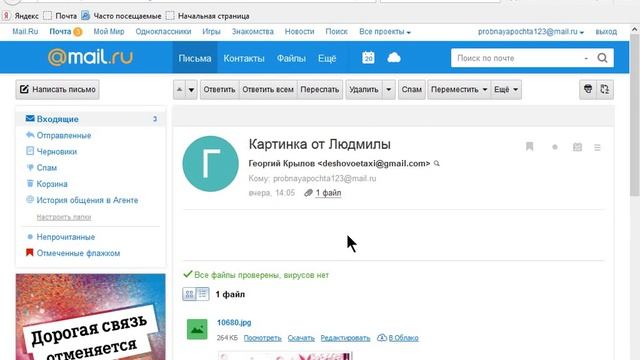Open the Дорогая связь advertisement banner
This screenshot has height=360, width=640.
tap(91, 317)
